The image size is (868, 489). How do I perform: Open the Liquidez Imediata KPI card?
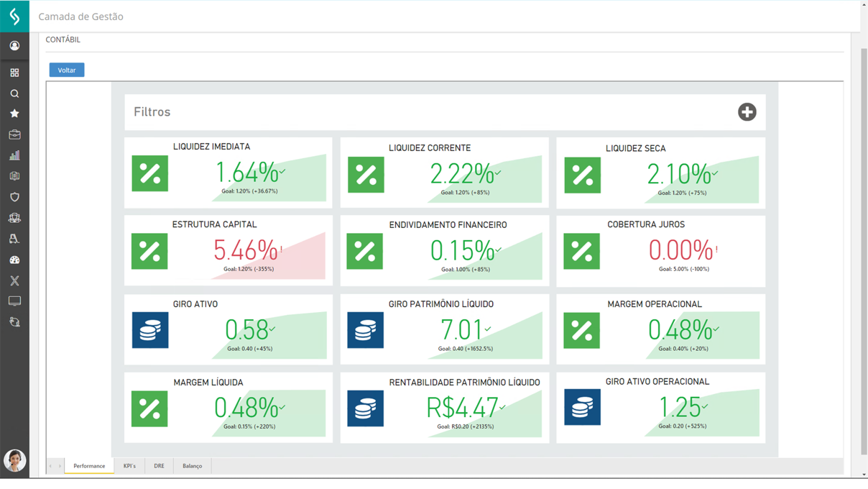(x=228, y=173)
